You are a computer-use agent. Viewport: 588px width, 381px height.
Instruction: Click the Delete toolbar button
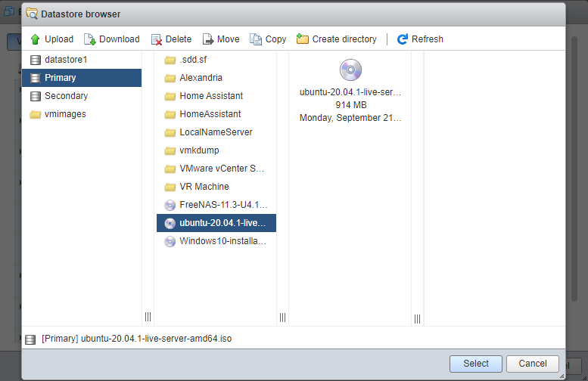171,39
